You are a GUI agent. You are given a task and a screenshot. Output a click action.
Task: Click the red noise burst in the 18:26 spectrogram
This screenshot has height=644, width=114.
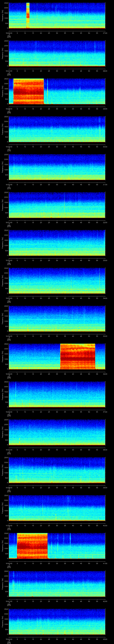click(x=28, y=16)
